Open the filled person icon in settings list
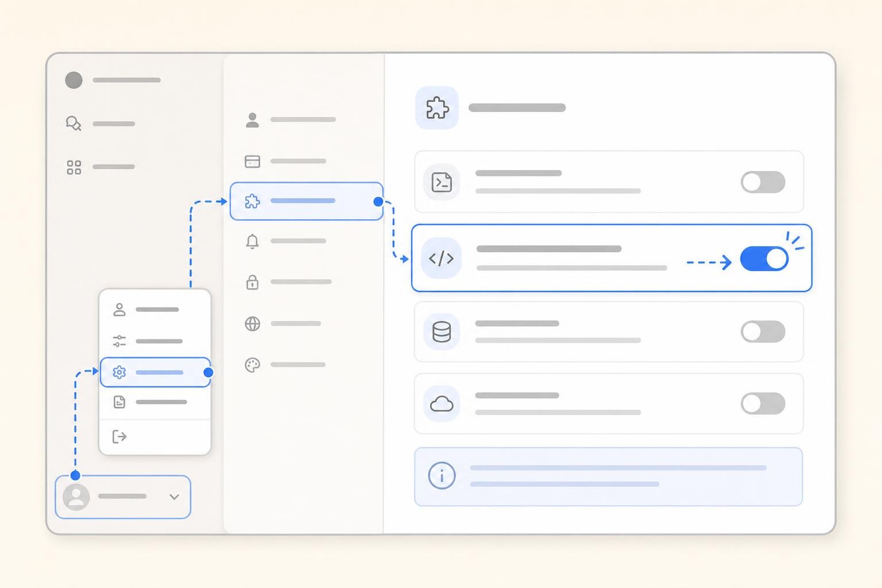 (252, 120)
